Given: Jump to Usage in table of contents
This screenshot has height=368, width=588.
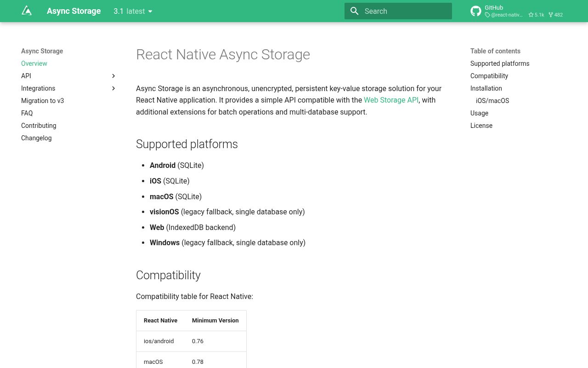Looking at the screenshot, I should [x=479, y=113].
